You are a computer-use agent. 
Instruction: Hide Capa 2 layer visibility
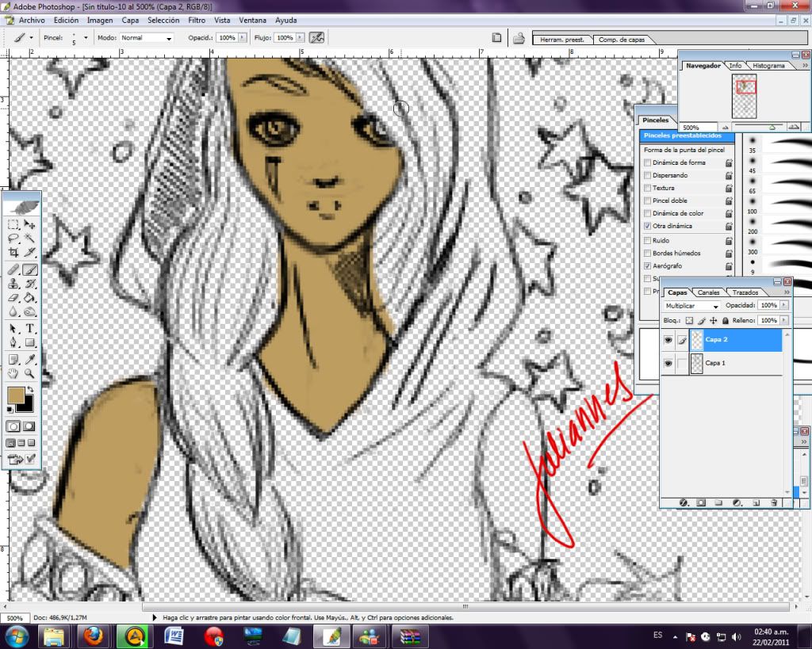668,340
